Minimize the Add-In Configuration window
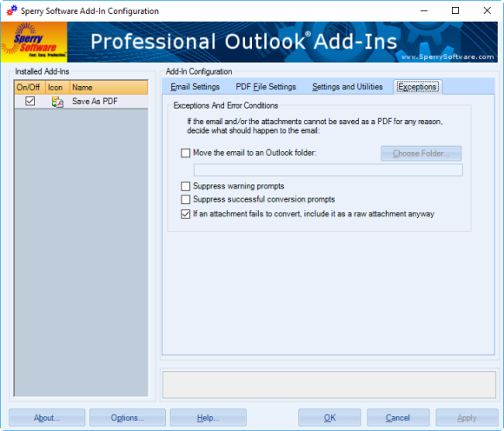504x431 pixels. pos(424,10)
